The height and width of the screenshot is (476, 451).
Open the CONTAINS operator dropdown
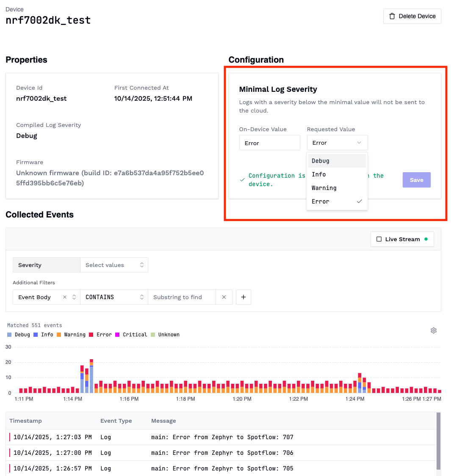[x=114, y=297]
